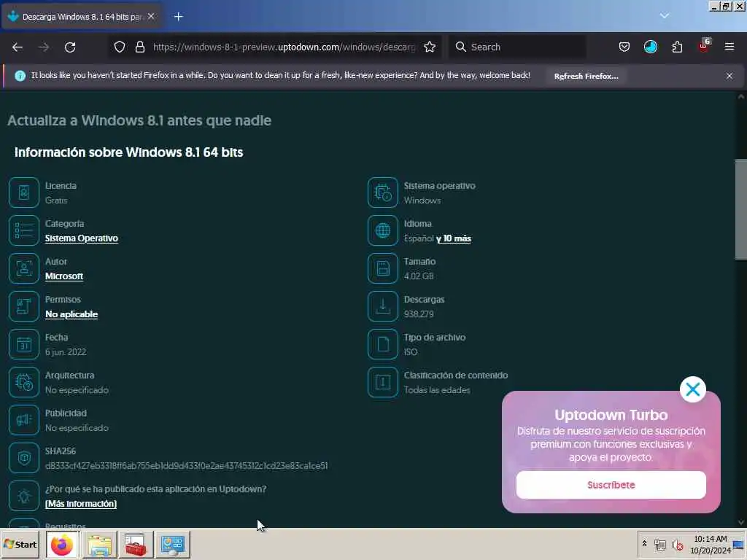Select the Descarga Windows 8.1 64 bits tab
The height and width of the screenshot is (560, 747).
pos(81,17)
